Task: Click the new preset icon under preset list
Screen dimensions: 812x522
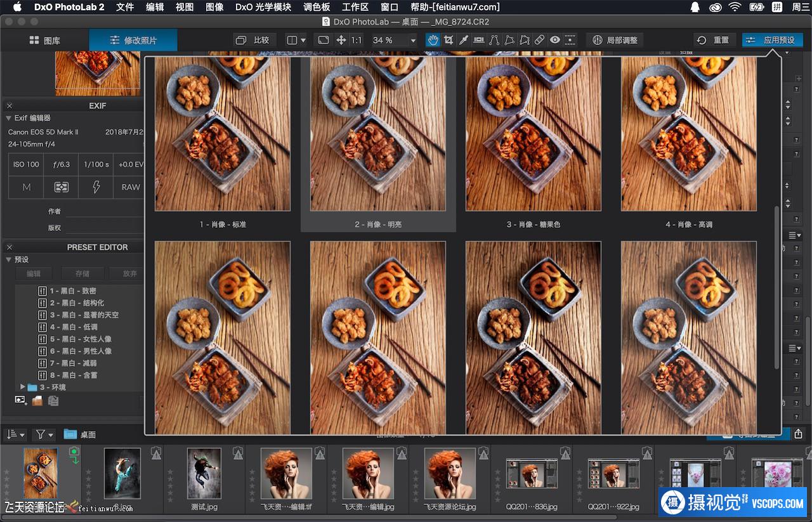Action: tap(21, 400)
